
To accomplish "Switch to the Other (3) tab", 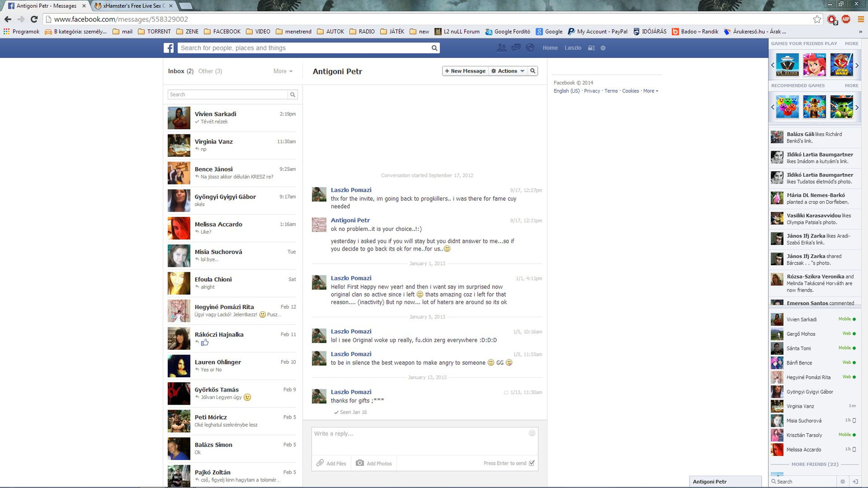I will [x=210, y=71].
